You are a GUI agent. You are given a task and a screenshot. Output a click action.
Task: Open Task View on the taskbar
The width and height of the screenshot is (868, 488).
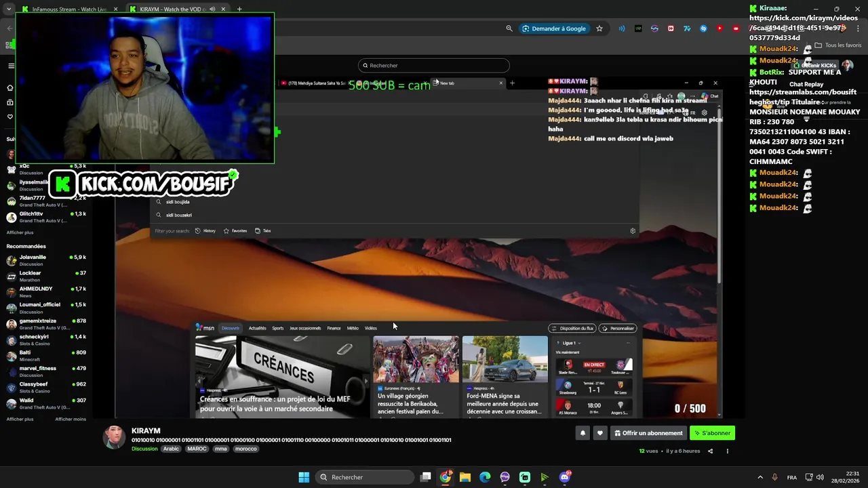pos(425,477)
